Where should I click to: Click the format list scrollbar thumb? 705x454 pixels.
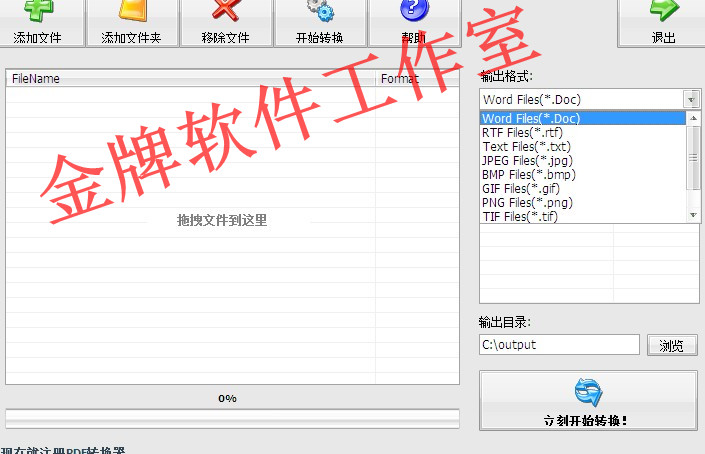click(x=693, y=157)
